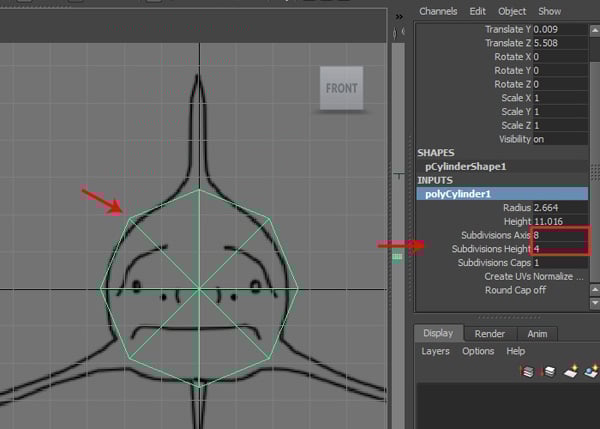Select the Scale Y attribute label

(516, 112)
